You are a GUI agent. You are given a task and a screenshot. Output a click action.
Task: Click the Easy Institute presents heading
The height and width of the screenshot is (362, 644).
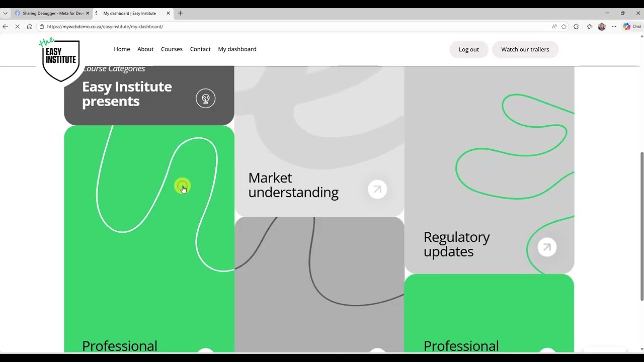pyautogui.click(x=127, y=94)
